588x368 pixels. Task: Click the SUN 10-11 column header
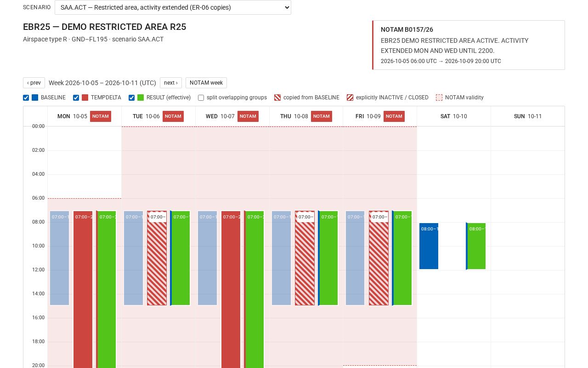tap(528, 116)
